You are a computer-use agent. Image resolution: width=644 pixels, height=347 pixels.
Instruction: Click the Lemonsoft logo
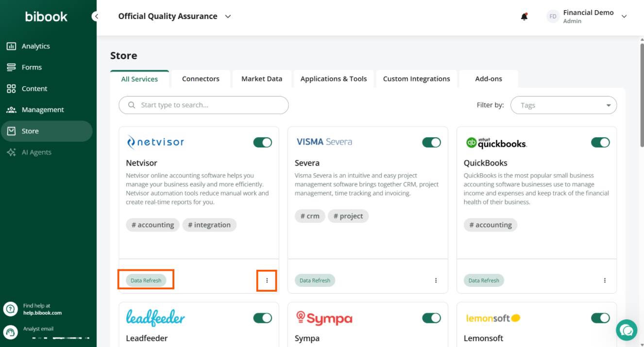493,318
